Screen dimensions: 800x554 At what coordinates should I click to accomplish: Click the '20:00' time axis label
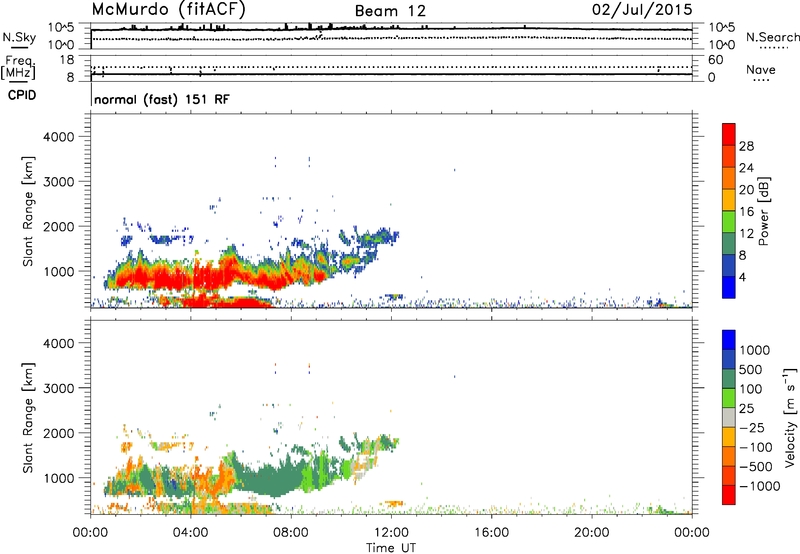coord(592,532)
